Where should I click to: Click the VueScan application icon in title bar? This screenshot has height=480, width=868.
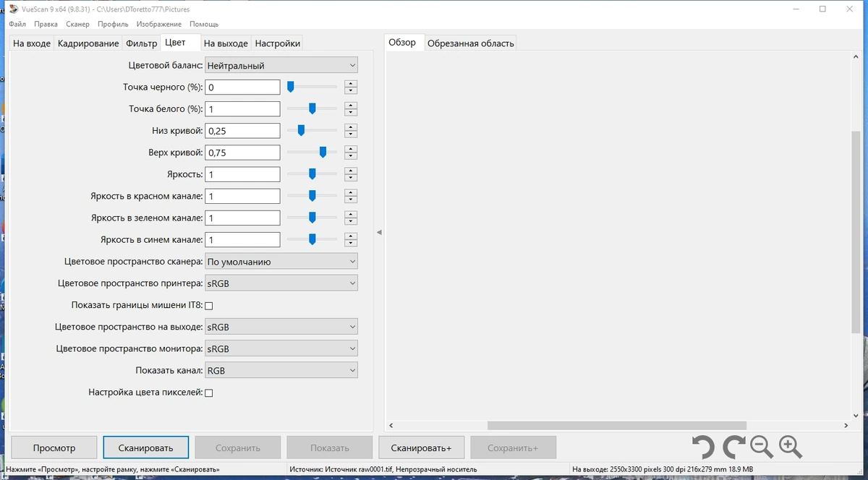click(x=12, y=9)
